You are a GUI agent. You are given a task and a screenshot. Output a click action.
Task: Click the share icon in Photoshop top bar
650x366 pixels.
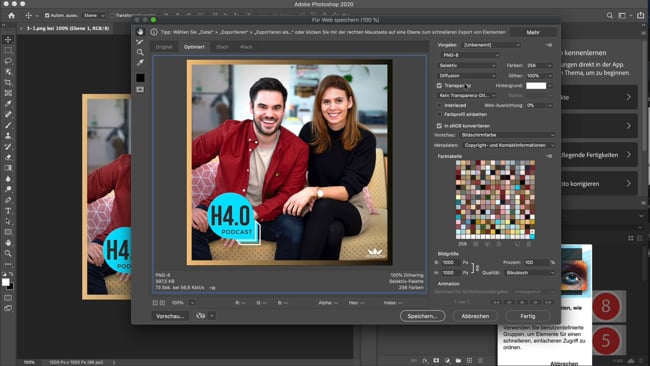(641, 15)
